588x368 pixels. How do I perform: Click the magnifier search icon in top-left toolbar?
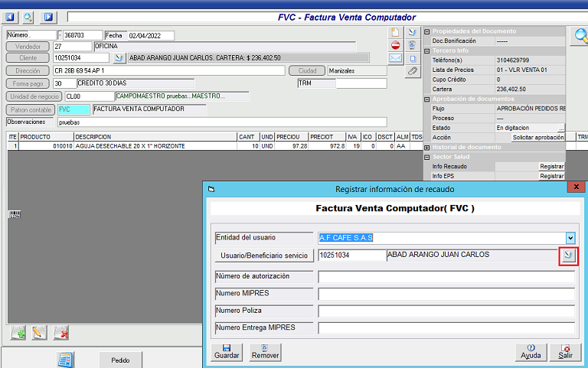(x=28, y=16)
